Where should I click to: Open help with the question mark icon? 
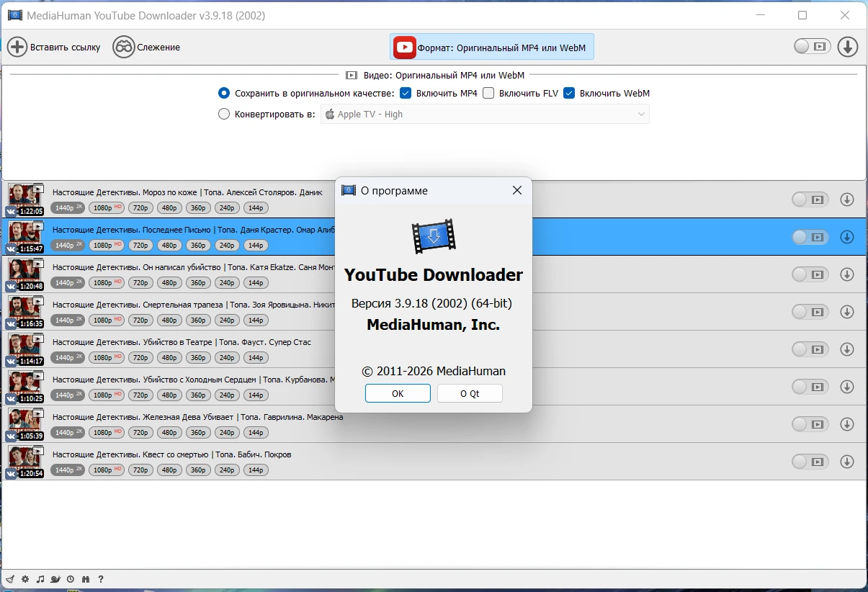[101, 579]
